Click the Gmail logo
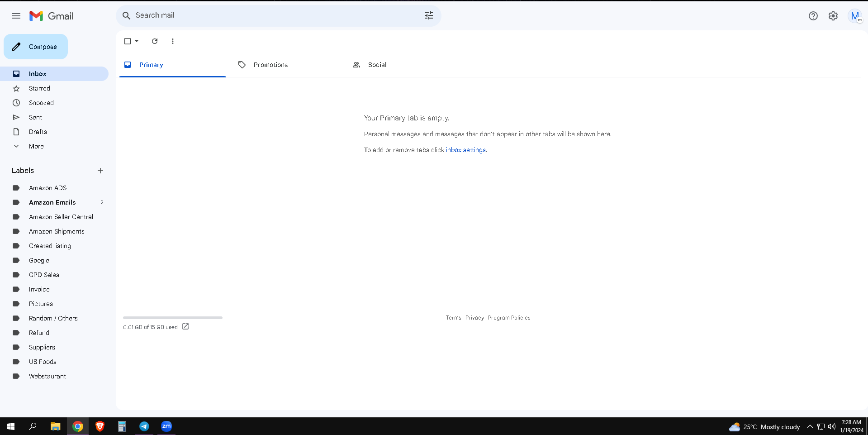 pos(52,16)
